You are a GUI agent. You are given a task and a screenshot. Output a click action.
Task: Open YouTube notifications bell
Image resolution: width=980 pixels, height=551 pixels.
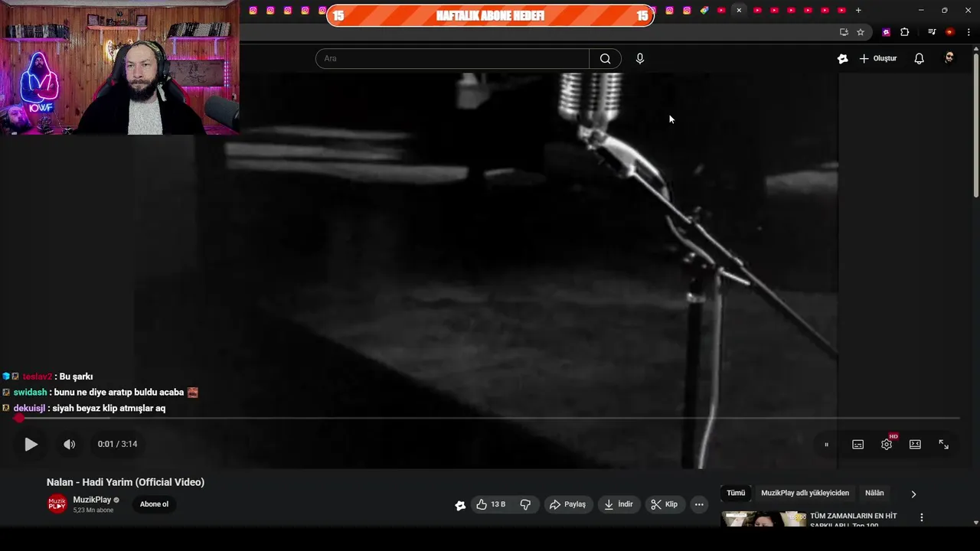(x=920, y=58)
